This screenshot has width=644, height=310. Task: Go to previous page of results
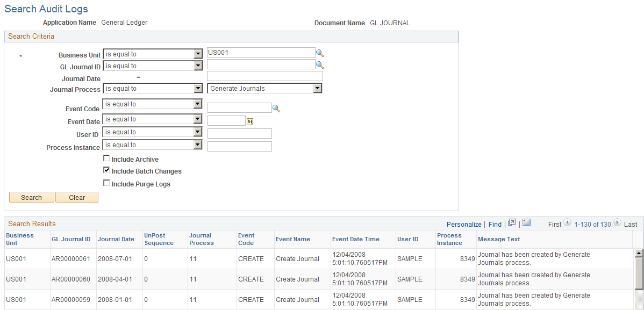(567, 224)
